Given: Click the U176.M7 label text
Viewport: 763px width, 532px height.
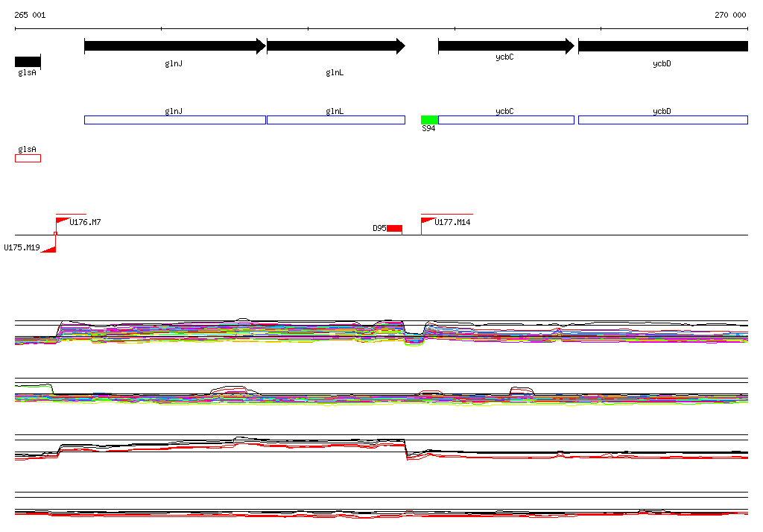Looking at the screenshot, I should [85, 222].
